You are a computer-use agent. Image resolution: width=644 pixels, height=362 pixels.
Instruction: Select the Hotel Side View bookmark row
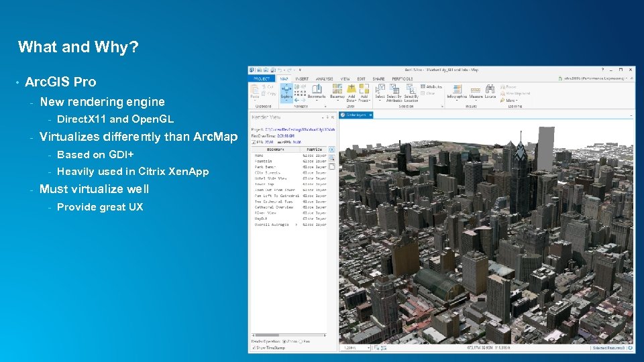(x=289, y=178)
